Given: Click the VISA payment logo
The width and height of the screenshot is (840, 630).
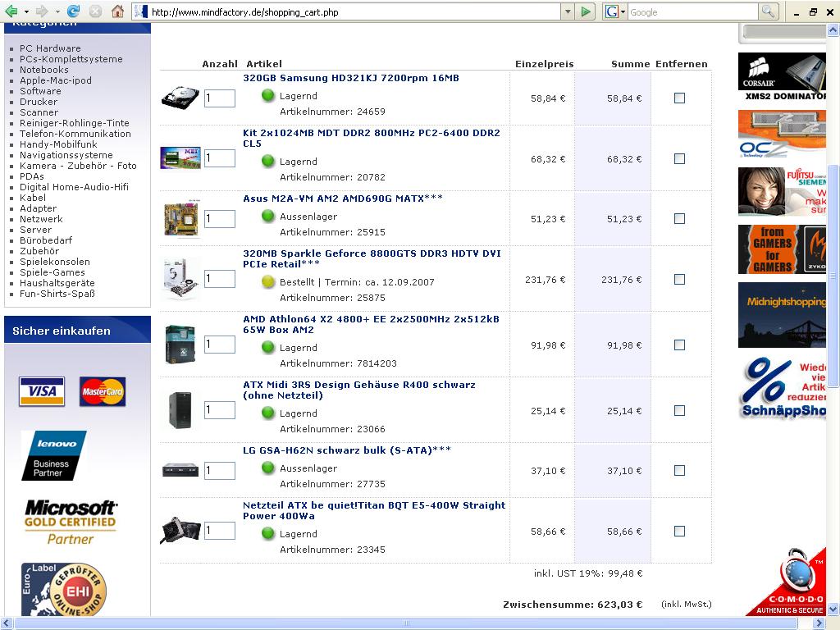Looking at the screenshot, I should click(x=42, y=391).
